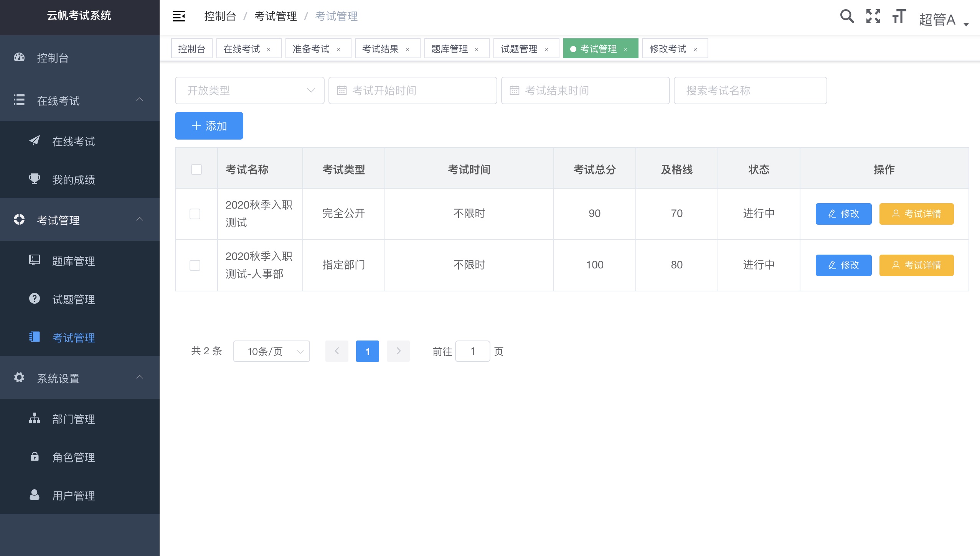Click the 部门管理 org-chart icon in sidebar
Viewport: 980px width, 556px height.
34,418
